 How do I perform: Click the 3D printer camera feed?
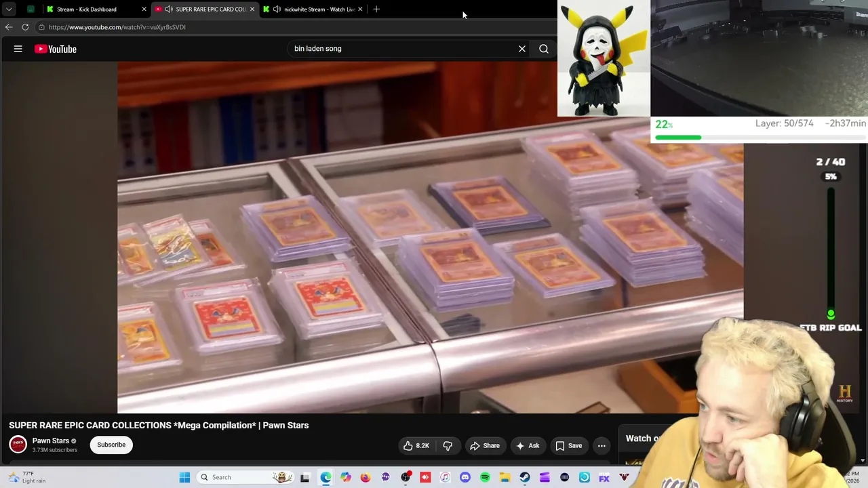[759, 58]
